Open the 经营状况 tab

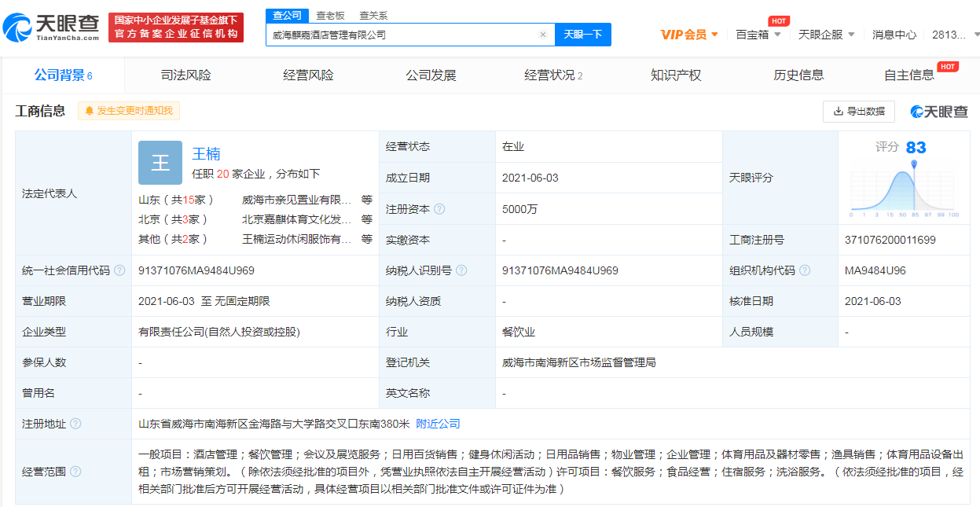[554, 75]
